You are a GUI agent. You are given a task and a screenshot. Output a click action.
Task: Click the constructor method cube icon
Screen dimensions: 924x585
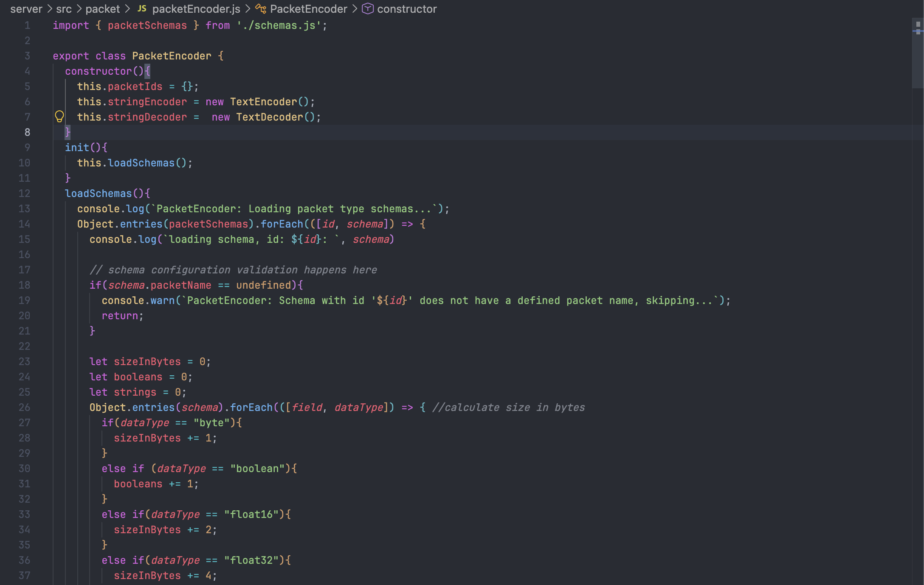(x=367, y=8)
